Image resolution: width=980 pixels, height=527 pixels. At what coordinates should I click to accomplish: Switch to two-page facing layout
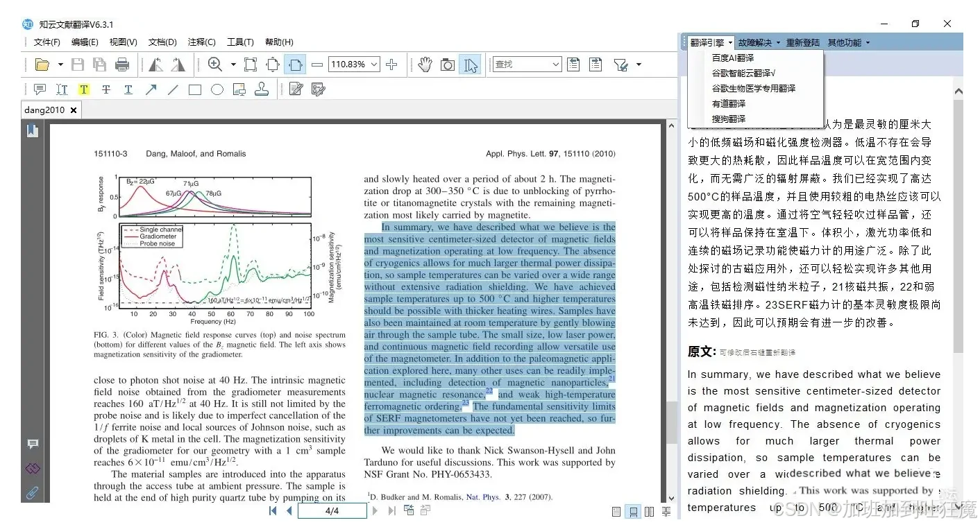pos(650,512)
